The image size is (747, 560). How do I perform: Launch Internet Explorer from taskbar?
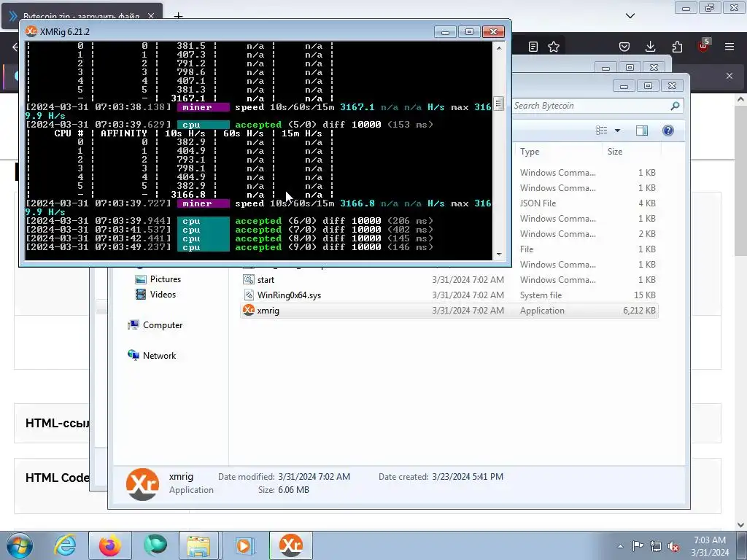click(x=65, y=545)
